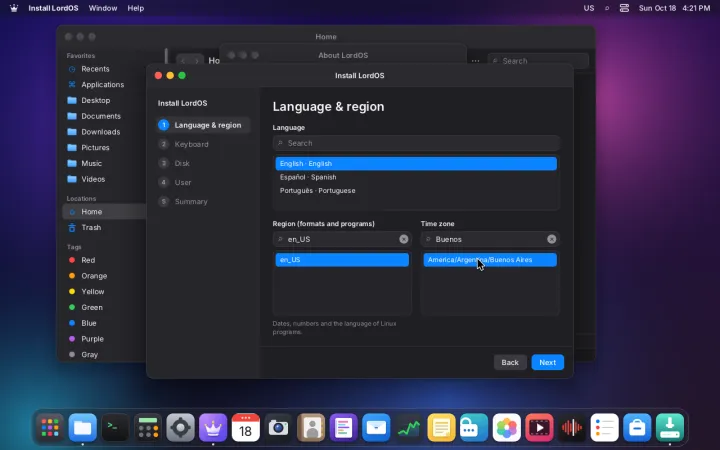
Task: Open Calculator from the dock
Action: pos(148,428)
